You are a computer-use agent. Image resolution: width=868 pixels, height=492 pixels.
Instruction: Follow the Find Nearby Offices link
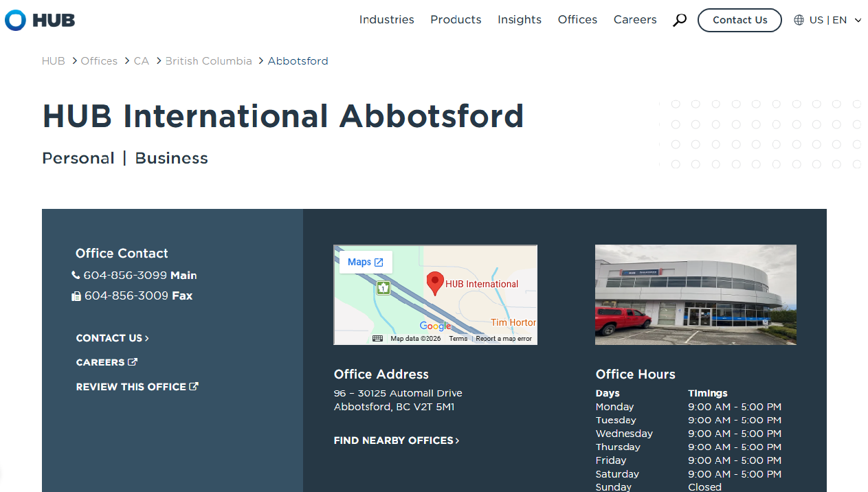point(397,440)
